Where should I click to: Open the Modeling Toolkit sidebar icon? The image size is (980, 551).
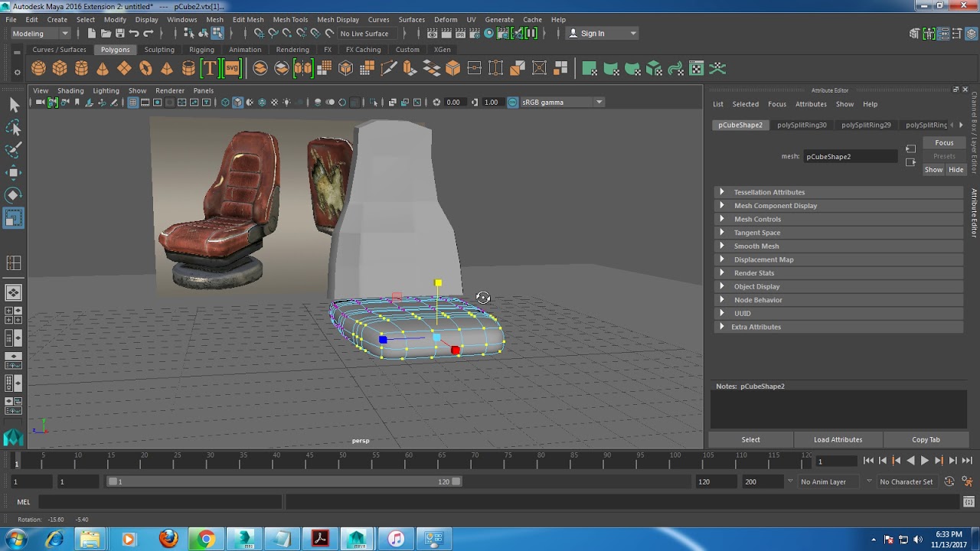tap(914, 33)
